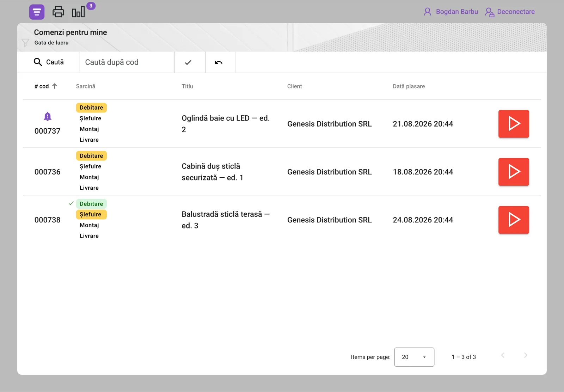Open the filter funnel icon
Screen dimensions: 564x392
[25, 43]
